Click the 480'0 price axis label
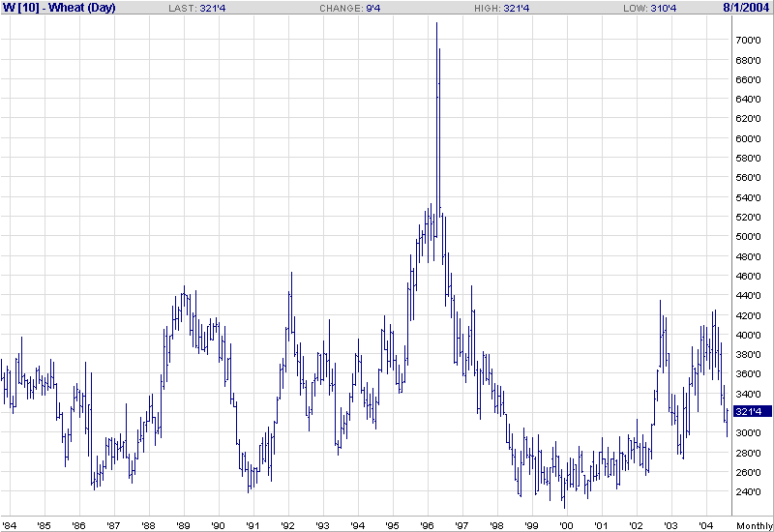Viewport: 774px width, 532px height. pos(748,256)
